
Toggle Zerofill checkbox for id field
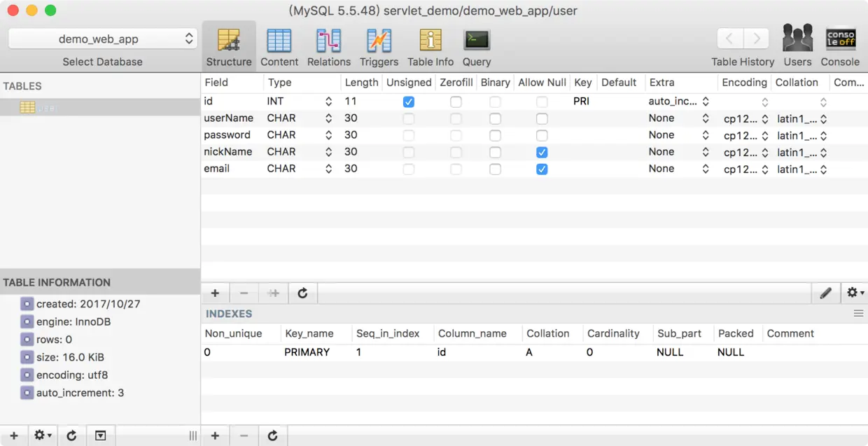click(x=456, y=102)
